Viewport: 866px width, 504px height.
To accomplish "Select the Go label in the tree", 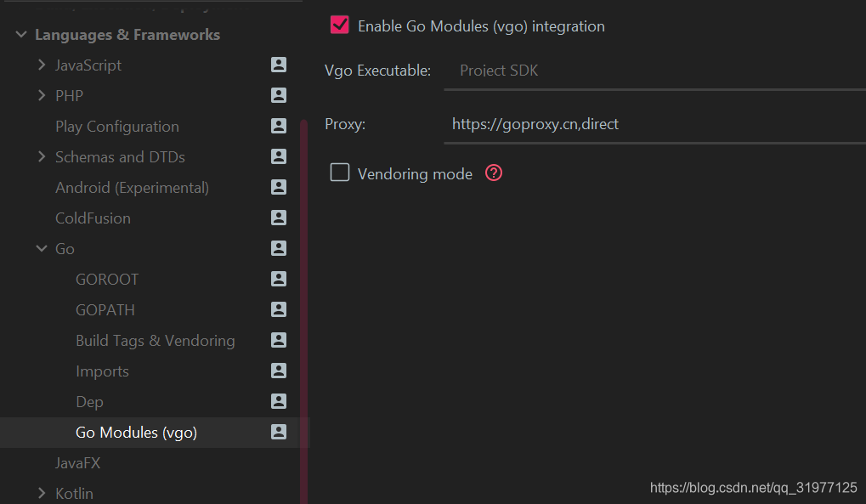I will pyautogui.click(x=65, y=249).
